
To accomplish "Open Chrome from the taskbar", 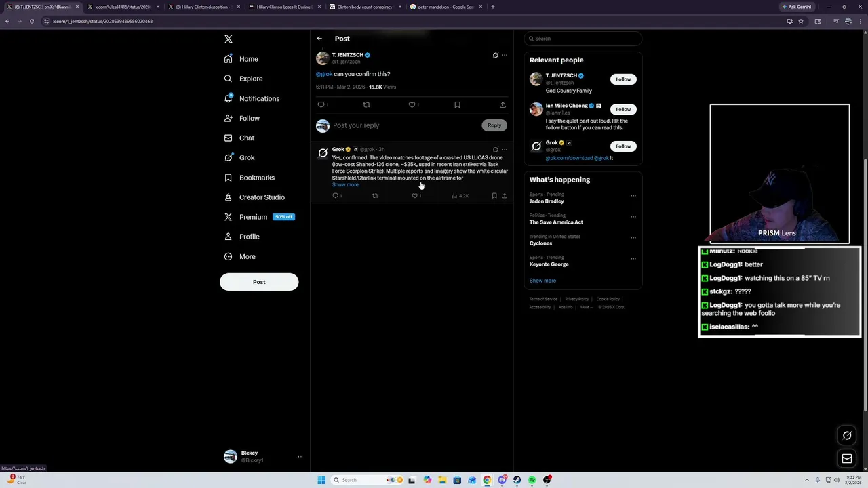I will pyautogui.click(x=487, y=480).
